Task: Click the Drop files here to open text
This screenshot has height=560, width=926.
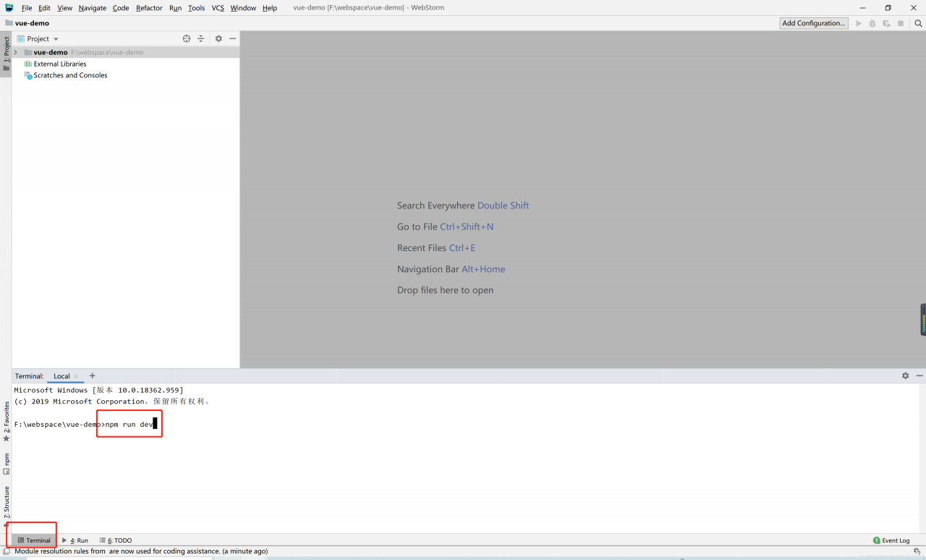Action: point(445,290)
